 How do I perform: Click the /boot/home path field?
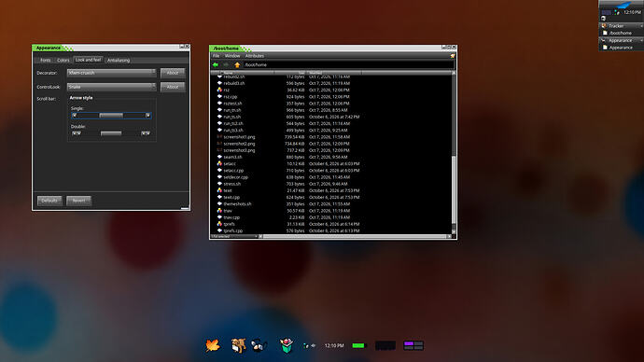pyautogui.click(x=349, y=65)
